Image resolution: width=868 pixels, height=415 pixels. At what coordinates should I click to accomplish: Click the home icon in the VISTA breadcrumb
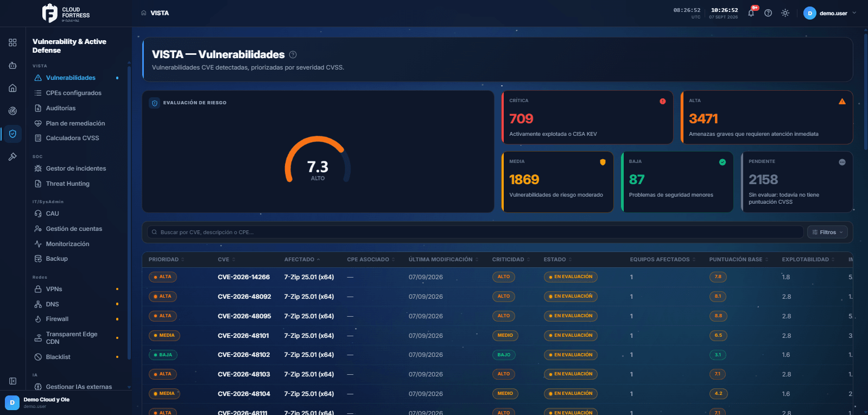[144, 13]
